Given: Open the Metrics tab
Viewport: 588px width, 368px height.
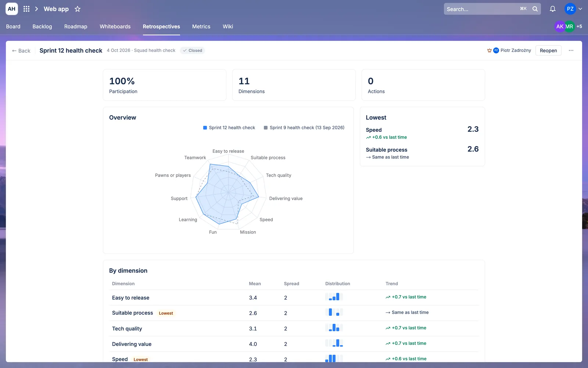Looking at the screenshot, I should [201, 26].
